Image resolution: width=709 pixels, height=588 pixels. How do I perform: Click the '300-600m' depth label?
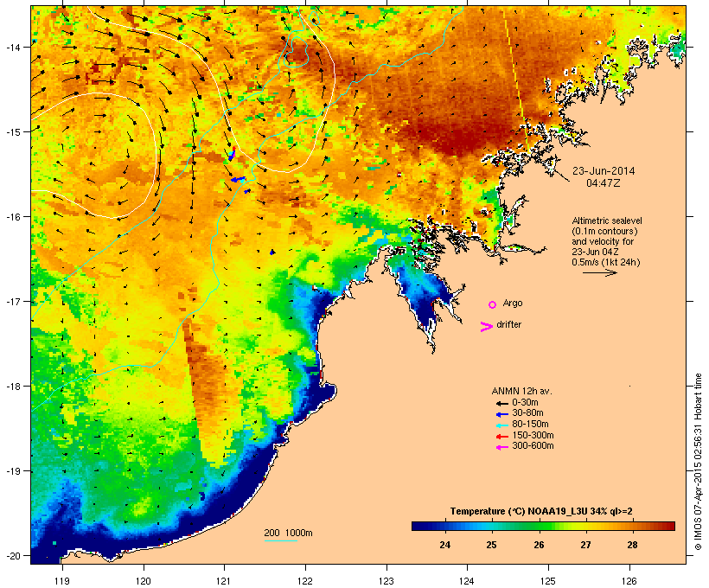pyautogui.click(x=533, y=446)
